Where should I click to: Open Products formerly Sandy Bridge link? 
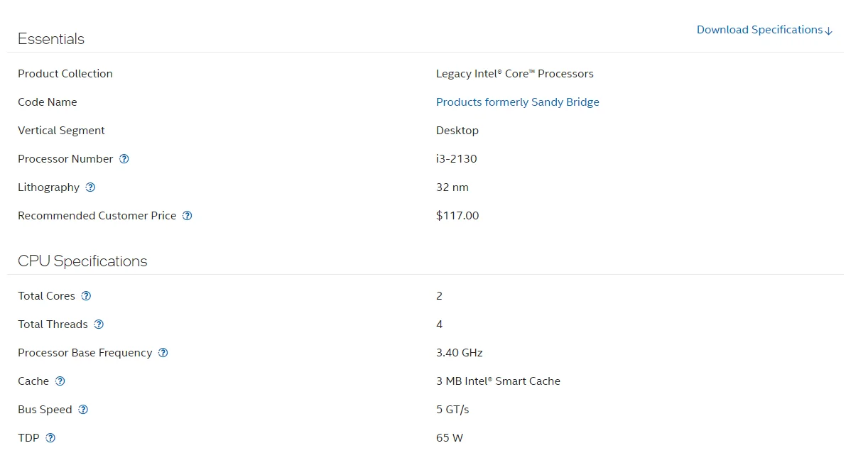tap(517, 102)
